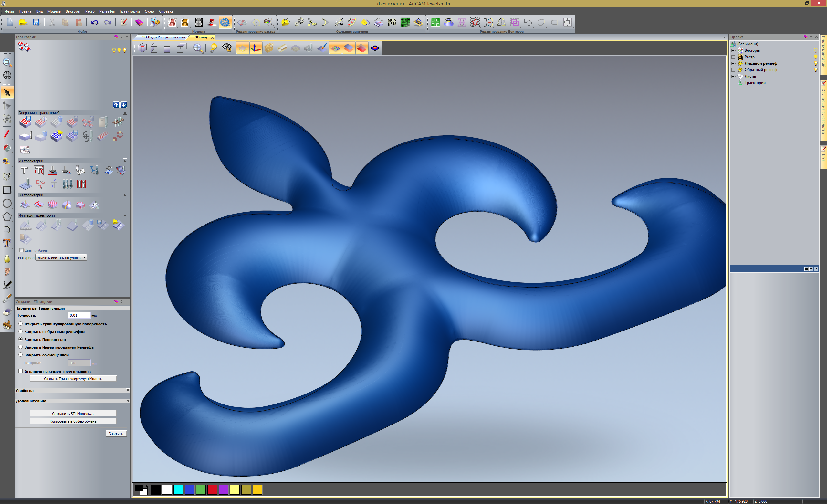Click the Undo arrow icon
The width and height of the screenshot is (827, 504).
pyautogui.click(x=95, y=23)
